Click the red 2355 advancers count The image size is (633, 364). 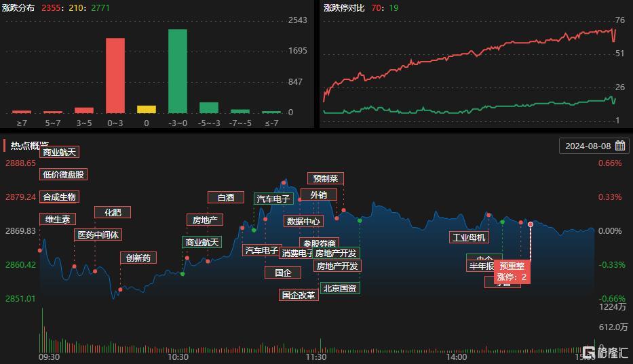coord(51,7)
